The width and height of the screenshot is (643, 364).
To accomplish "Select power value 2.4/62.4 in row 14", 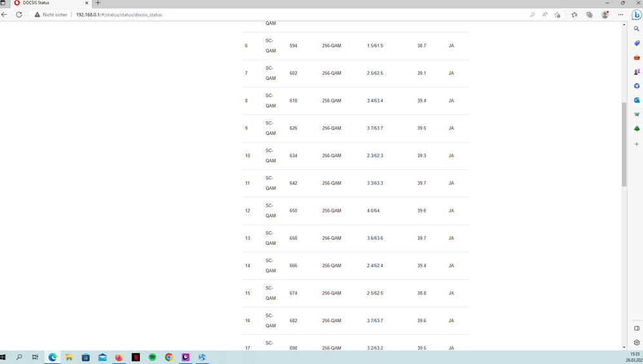I will coord(375,265).
